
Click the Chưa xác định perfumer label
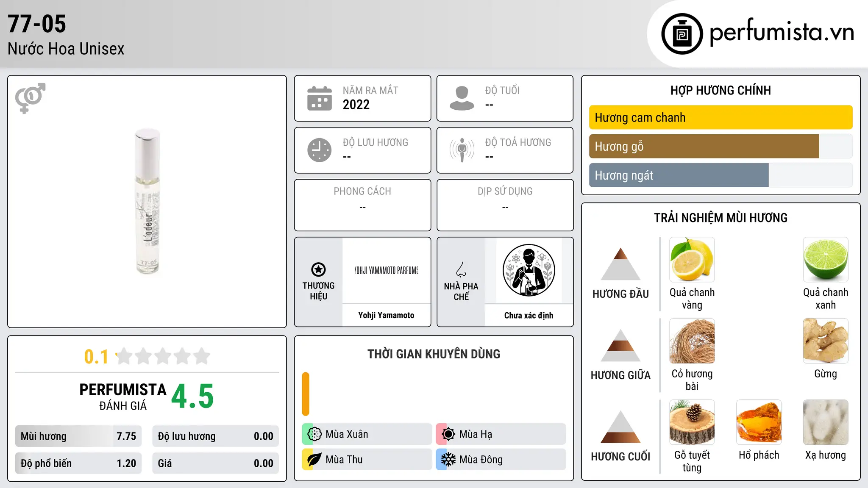pos(529,315)
